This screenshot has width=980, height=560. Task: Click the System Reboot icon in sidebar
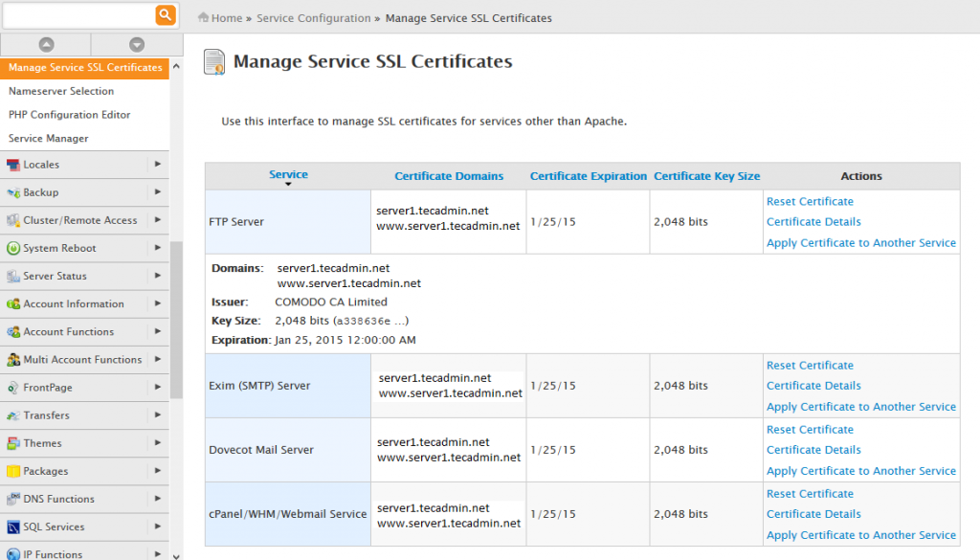13,248
